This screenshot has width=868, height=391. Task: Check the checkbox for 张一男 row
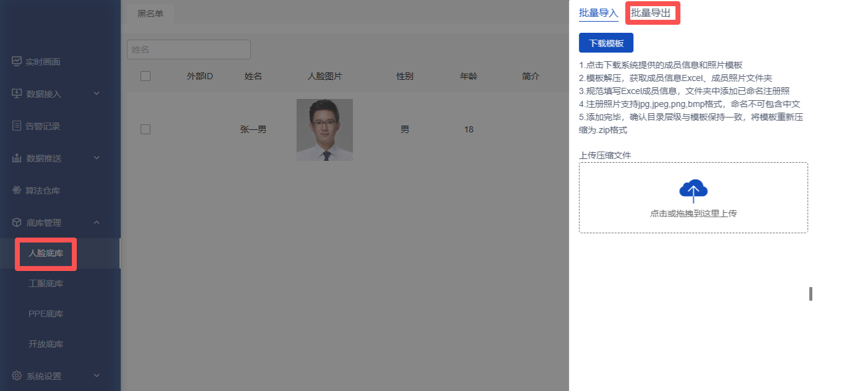click(145, 129)
